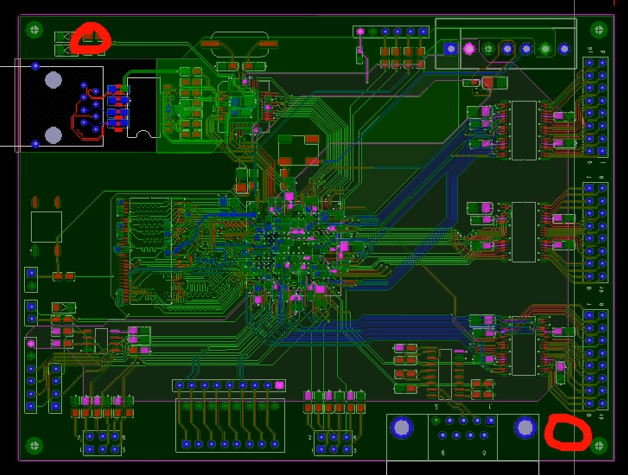Screen dimensions: 628x475
Task: Click the top-left corner mounting hole
Action: (35, 30)
